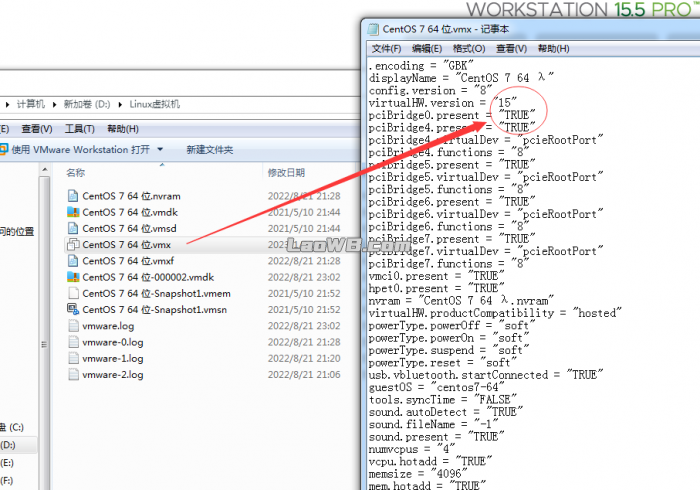The height and width of the screenshot is (490, 700).
Task: Click the Snapshot1.vmem file icon
Action: point(73,293)
